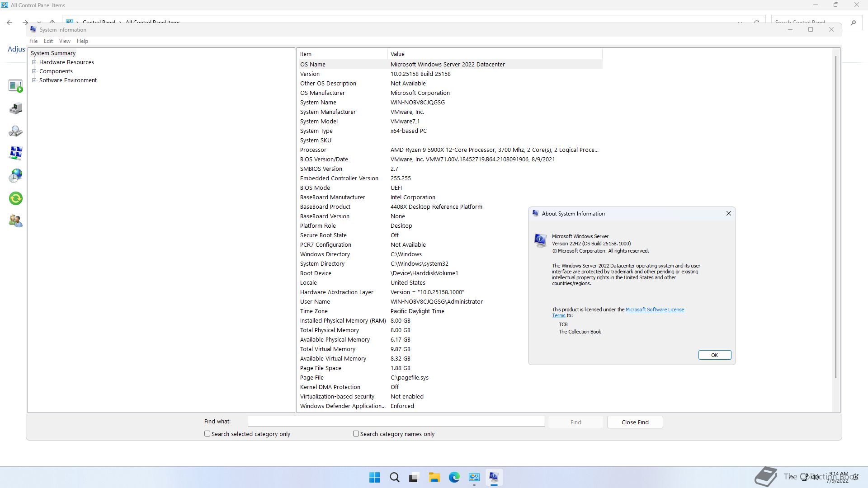Screen dimensions: 868x488
Task: Open the View menu
Action: click(x=65, y=41)
